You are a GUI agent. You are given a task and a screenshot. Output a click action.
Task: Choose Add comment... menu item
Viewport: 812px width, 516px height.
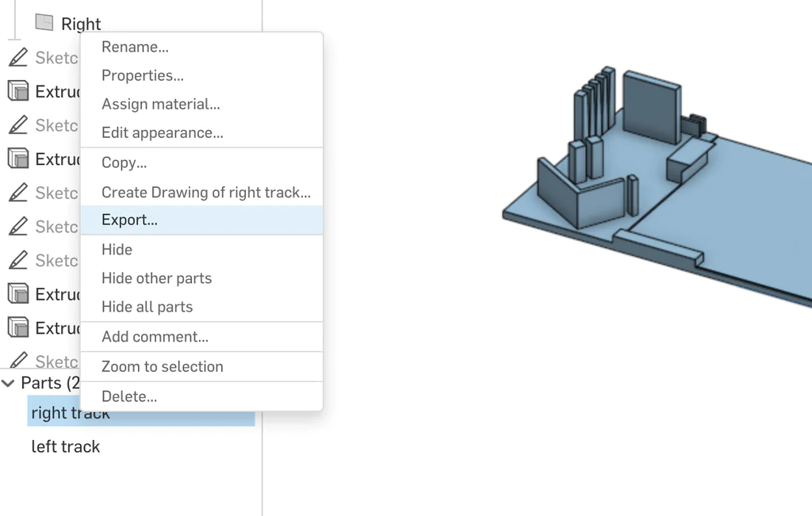(201, 337)
